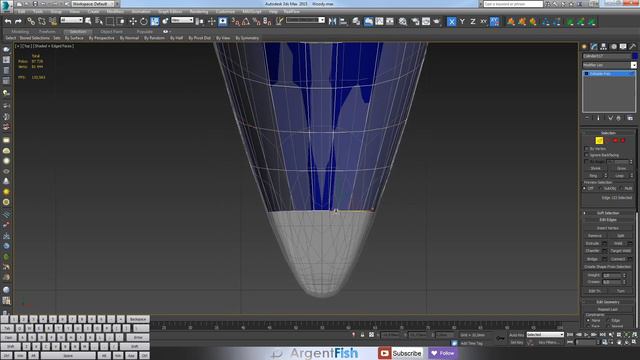Click the Remove edges button
Image resolution: width=640 pixels, height=360 pixels.
pos(594,236)
